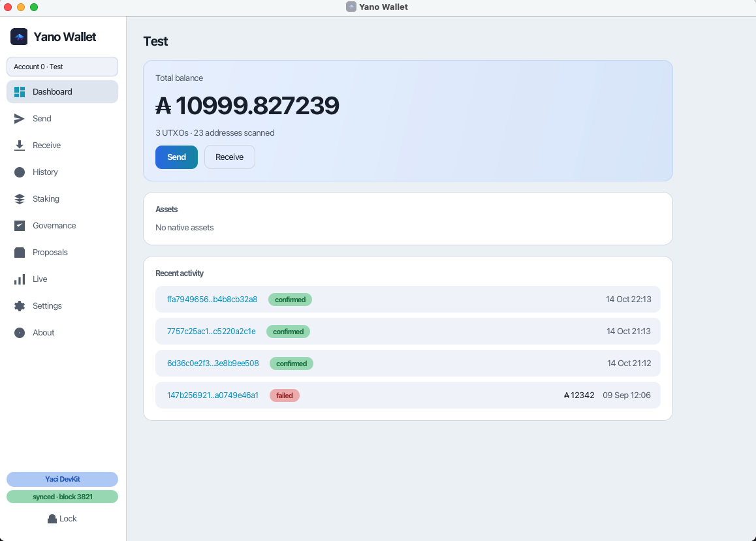The height and width of the screenshot is (541, 756).
Task: Open failed transaction 147b256921..a0749e46a1
Action: pos(213,395)
